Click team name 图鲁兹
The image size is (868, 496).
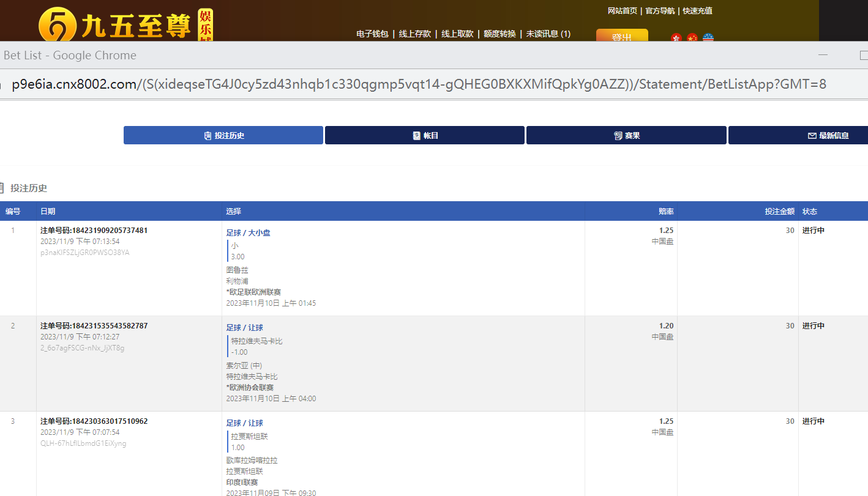tap(237, 270)
